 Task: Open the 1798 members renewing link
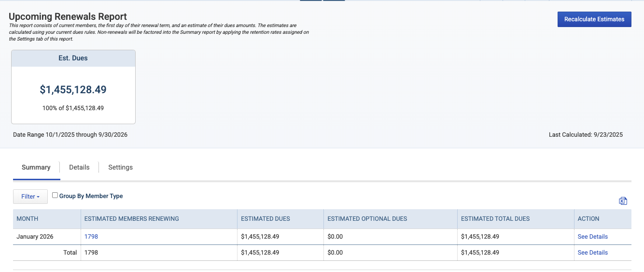(91, 237)
